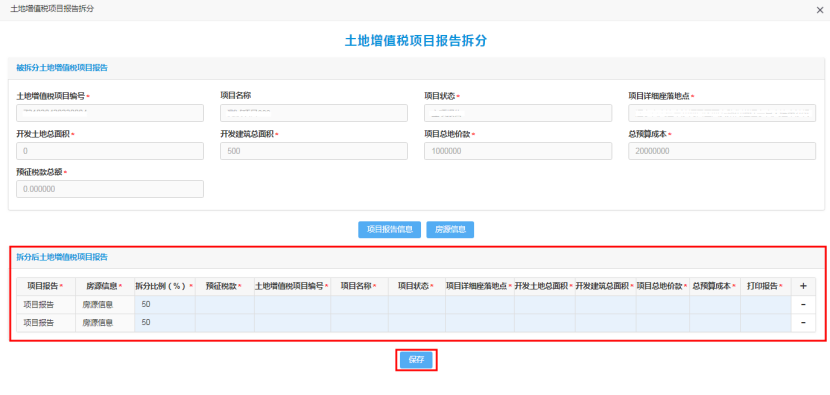Image resolution: width=830 pixels, height=395 pixels.
Task: Click the 预征税款总额 field showing 0.000000
Action: (110, 189)
